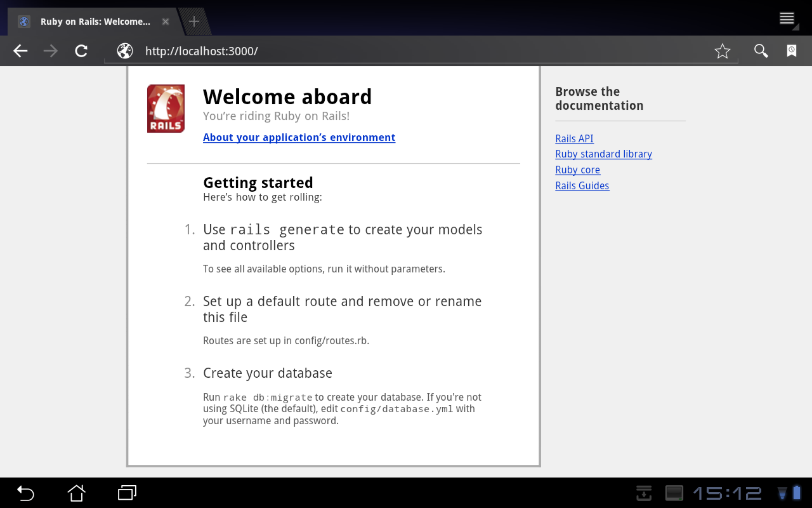Open a new tab with plus button
This screenshot has width=812, height=508.
click(x=194, y=22)
